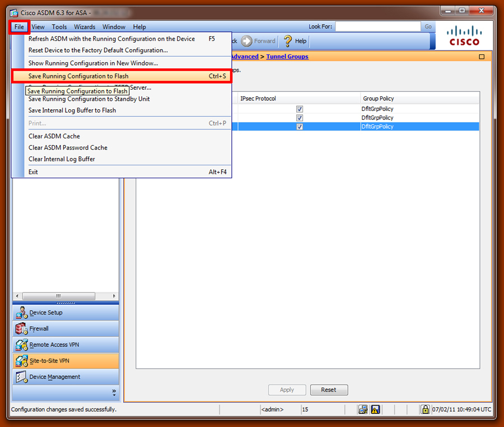
Task: Choose Save Running Configuration to Standby Unit
Action: (122, 99)
